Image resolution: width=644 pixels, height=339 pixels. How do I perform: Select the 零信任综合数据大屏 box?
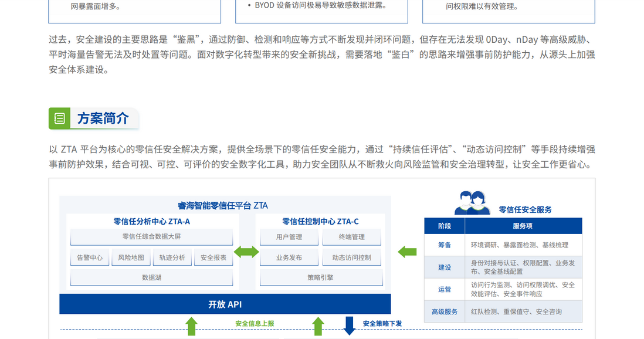(x=151, y=237)
